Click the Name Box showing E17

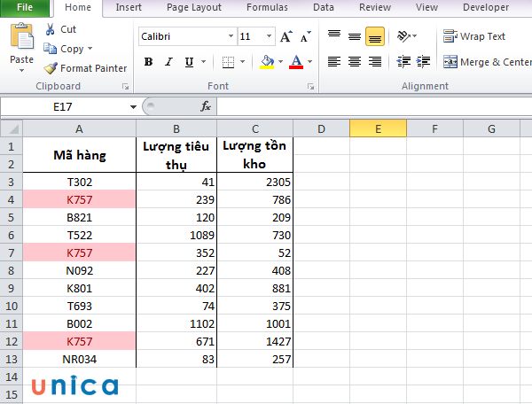[65, 107]
